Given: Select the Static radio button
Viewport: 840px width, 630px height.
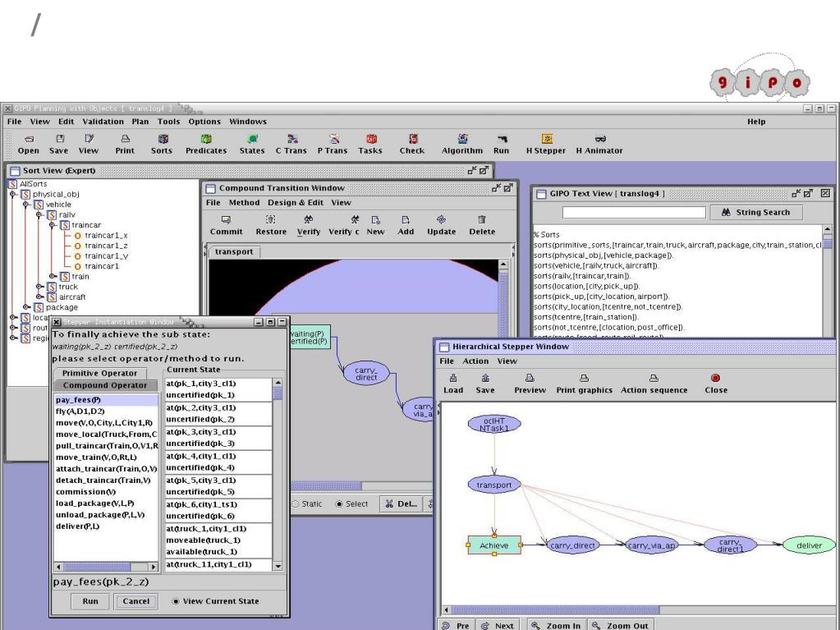Looking at the screenshot, I should coord(295,504).
